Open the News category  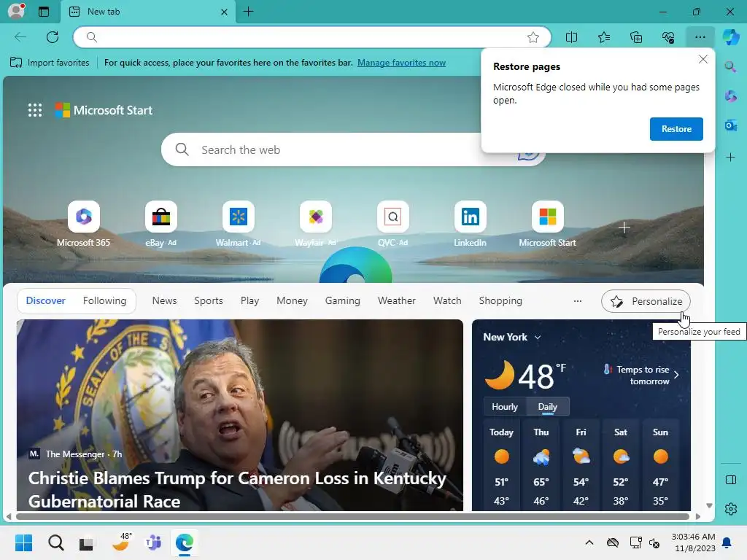[x=164, y=300]
